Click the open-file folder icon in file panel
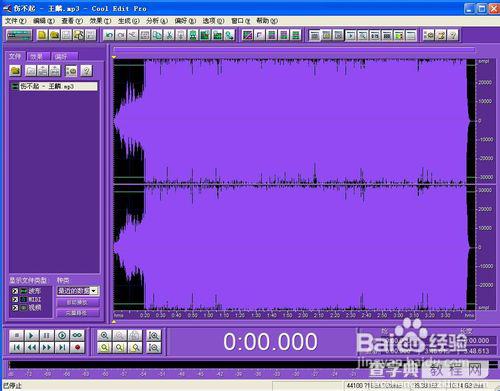 [x=15, y=71]
